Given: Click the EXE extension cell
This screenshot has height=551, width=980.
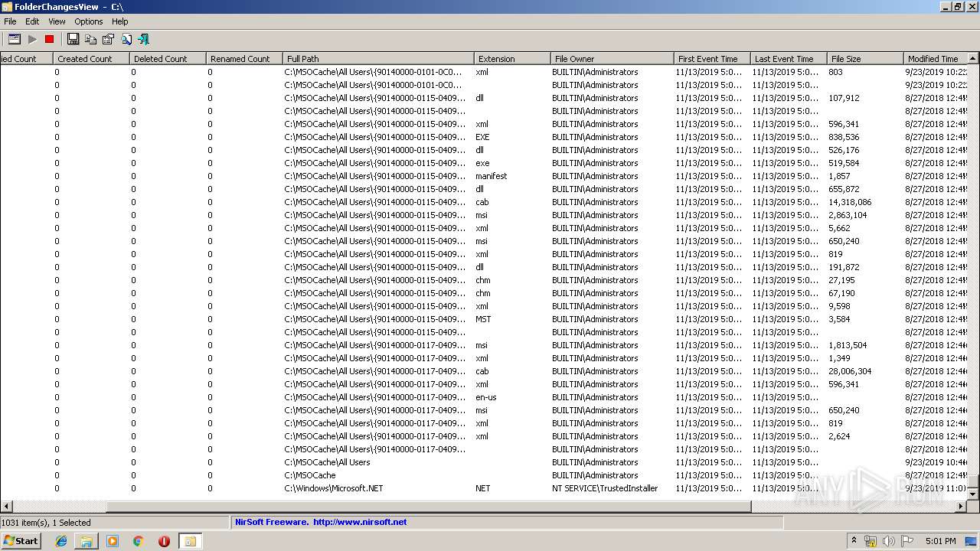Looking at the screenshot, I should click(x=482, y=137).
